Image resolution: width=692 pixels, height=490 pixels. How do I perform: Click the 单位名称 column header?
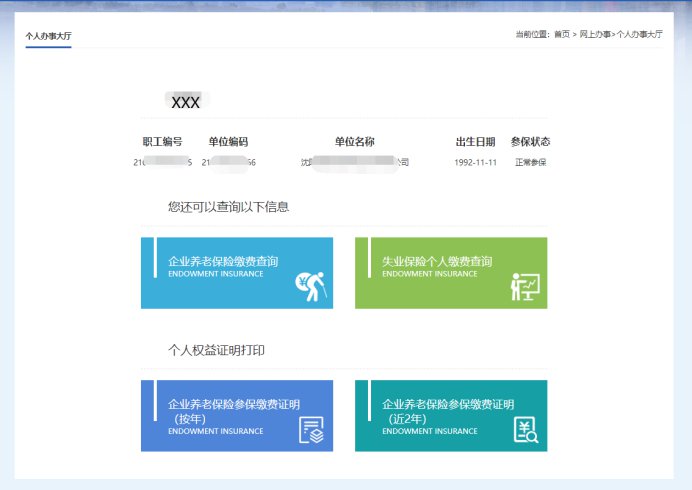(x=354, y=142)
